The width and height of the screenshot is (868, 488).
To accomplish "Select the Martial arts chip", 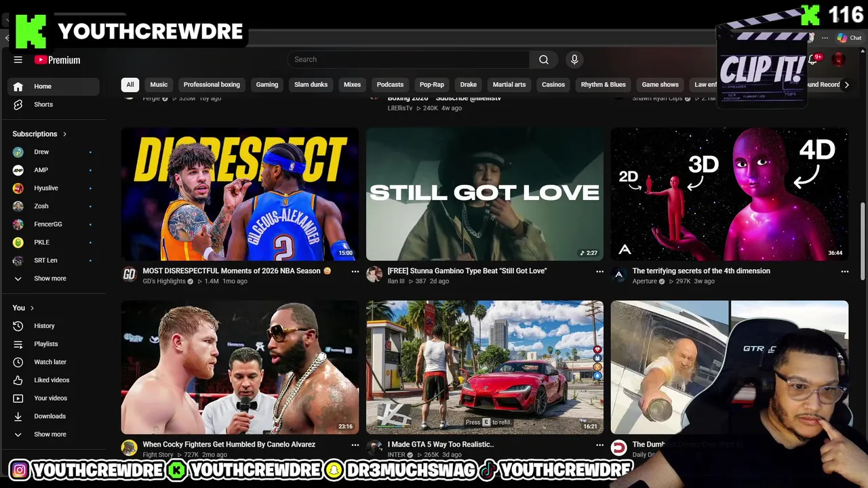I will coord(509,85).
